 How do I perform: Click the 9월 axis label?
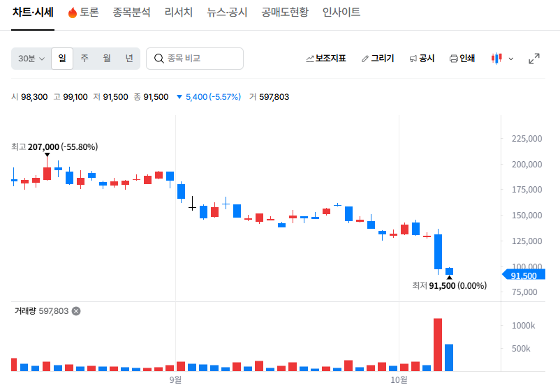tap(175, 380)
